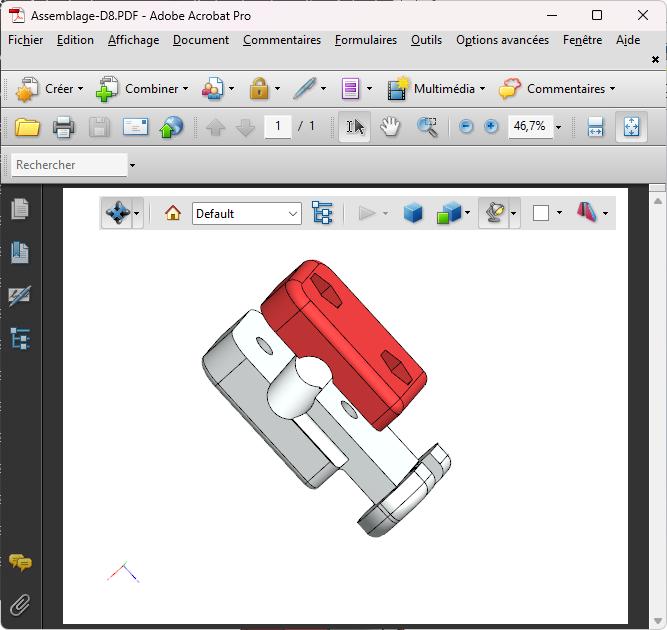The height and width of the screenshot is (630, 667).
Task: Select the Hand pan tool
Action: coord(390,127)
